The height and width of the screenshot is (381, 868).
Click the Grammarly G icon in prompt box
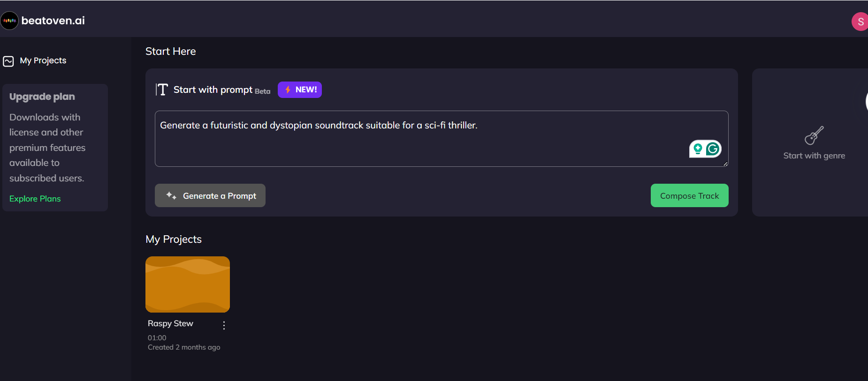(x=713, y=149)
